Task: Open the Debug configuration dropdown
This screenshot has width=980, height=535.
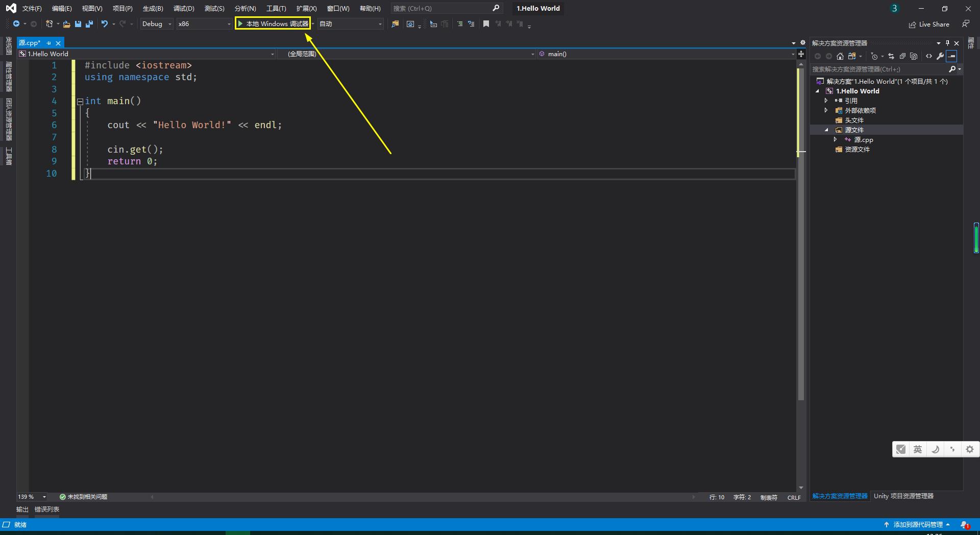Action: click(x=157, y=24)
